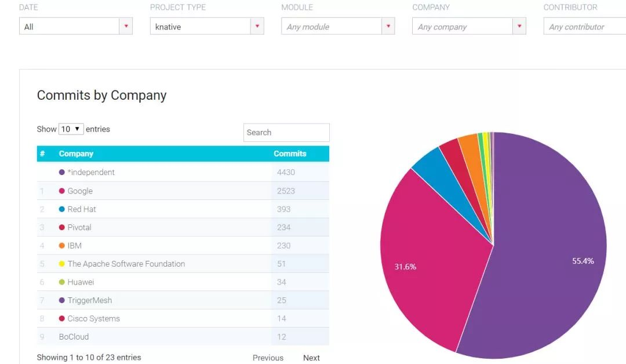The width and height of the screenshot is (626, 364).
Task: Click the Pivotal company row
Action: (x=183, y=227)
